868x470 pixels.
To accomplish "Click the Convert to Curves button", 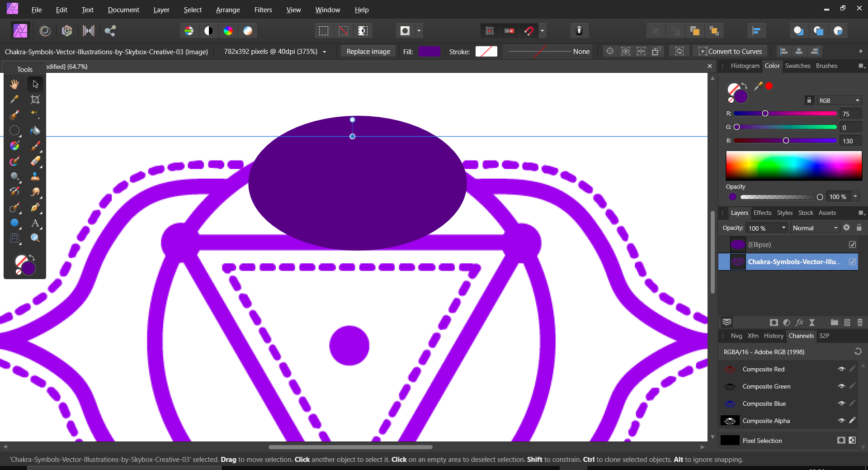I will coord(731,52).
